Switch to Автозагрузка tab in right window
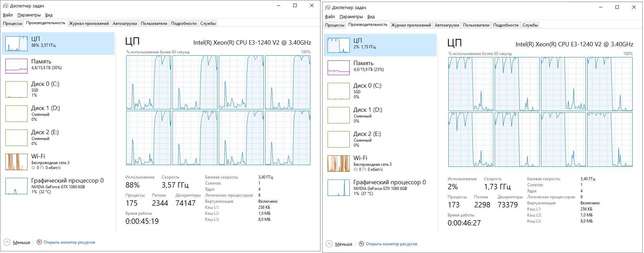 pyautogui.click(x=447, y=25)
